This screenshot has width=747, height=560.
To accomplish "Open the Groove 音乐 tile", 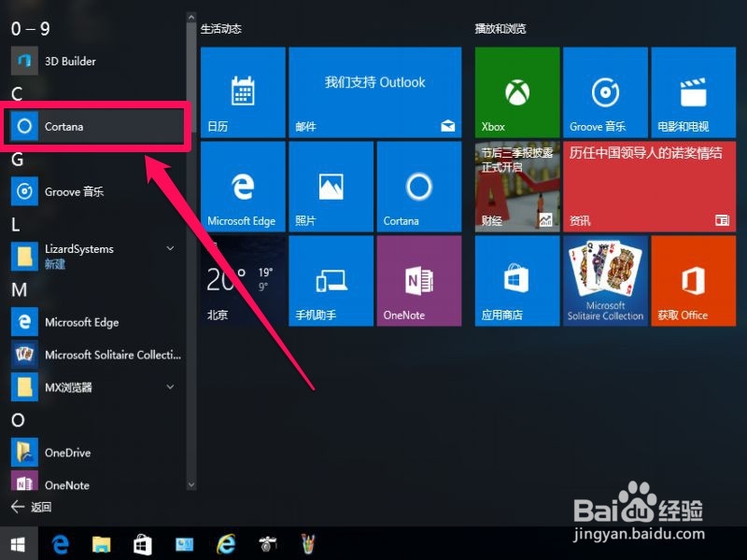I will coord(605,92).
